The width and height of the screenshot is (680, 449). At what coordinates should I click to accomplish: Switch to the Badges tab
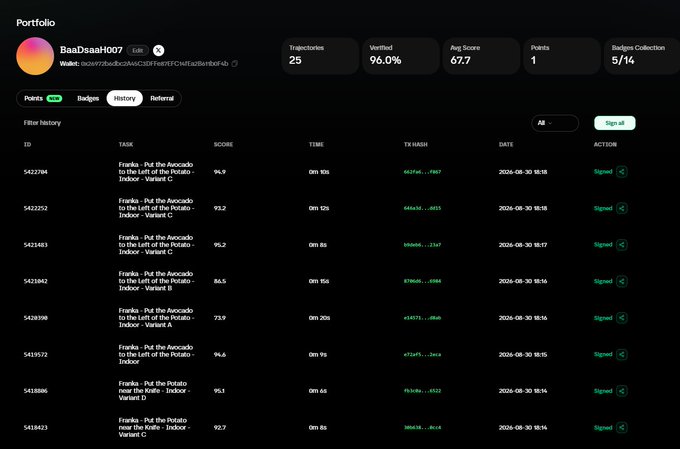coord(88,98)
